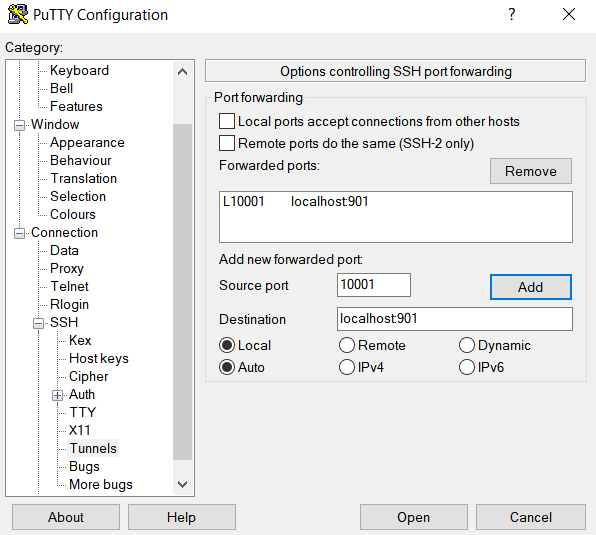Click the question mark help icon
The width and height of the screenshot is (596, 535).
point(512,14)
